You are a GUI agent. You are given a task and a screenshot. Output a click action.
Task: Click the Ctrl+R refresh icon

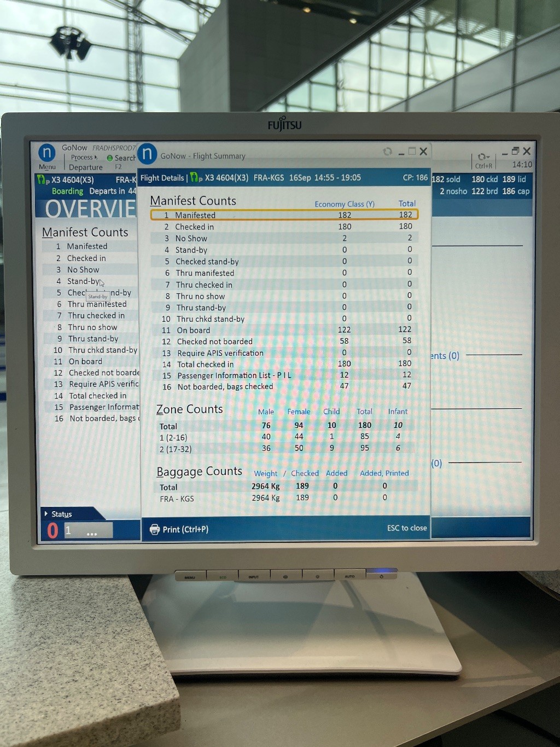point(483,157)
